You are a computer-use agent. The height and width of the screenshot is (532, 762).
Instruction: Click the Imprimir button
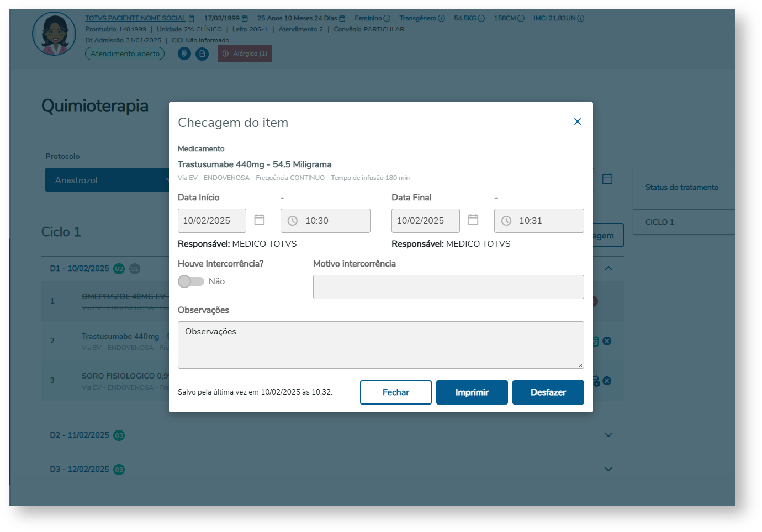[x=472, y=392]
